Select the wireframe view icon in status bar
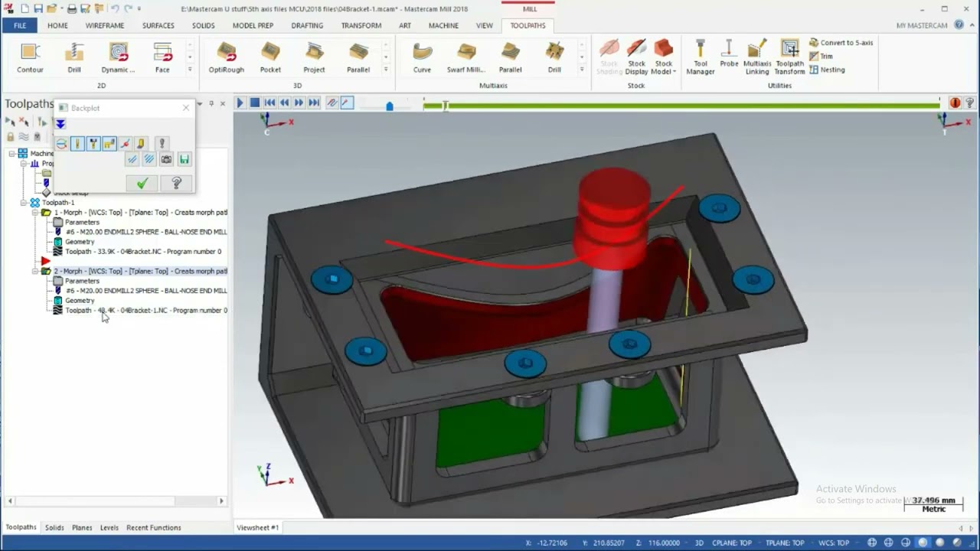This screenshot has width=980, height=551. pos(872,543)
